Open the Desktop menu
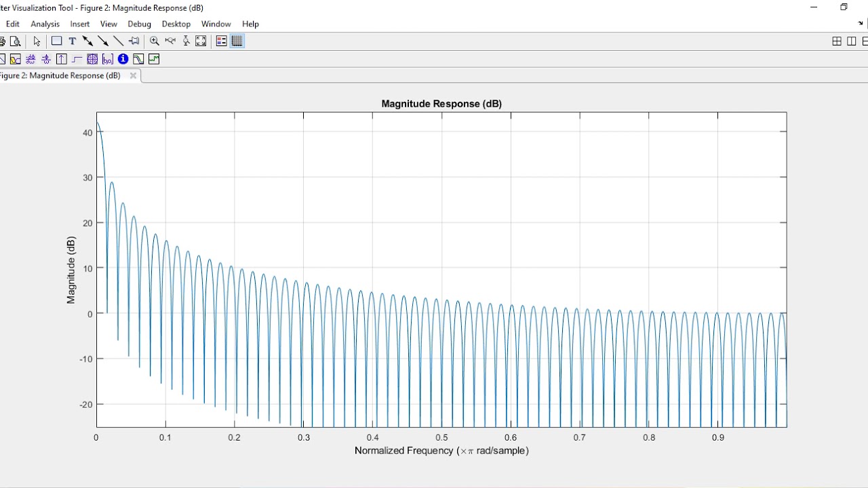Image resolution: width=868 pixels, height=488 pixels. (176, 24)
